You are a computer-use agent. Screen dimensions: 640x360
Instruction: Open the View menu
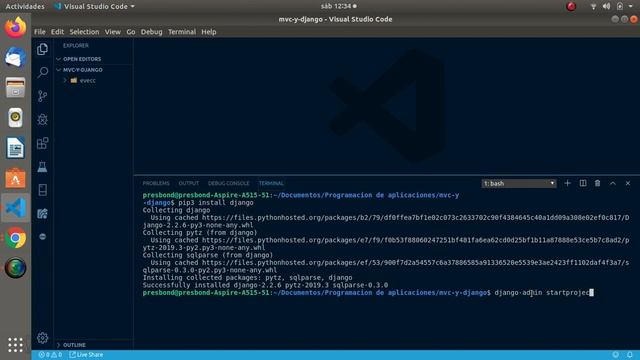113,32
